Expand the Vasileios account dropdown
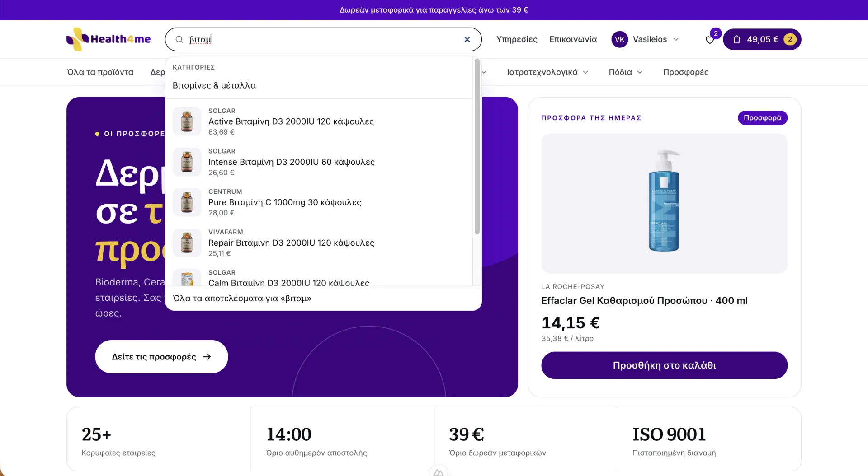 (676, 39)
